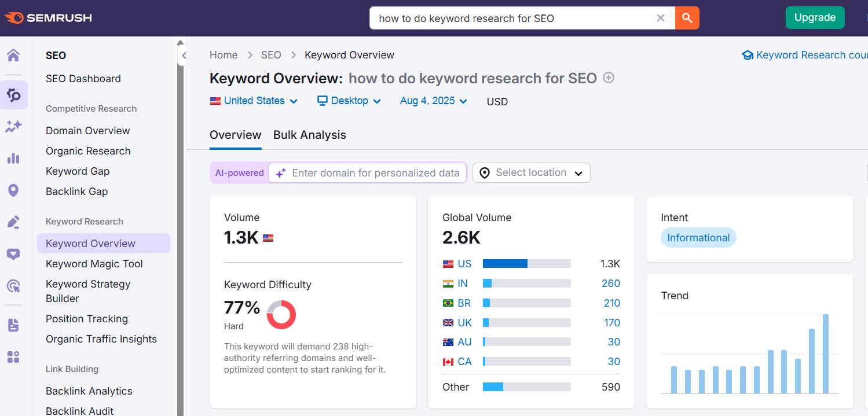Open the Select location dropdown
The width and height of the screenshot is (868, 416).
[x=532, y=172]
